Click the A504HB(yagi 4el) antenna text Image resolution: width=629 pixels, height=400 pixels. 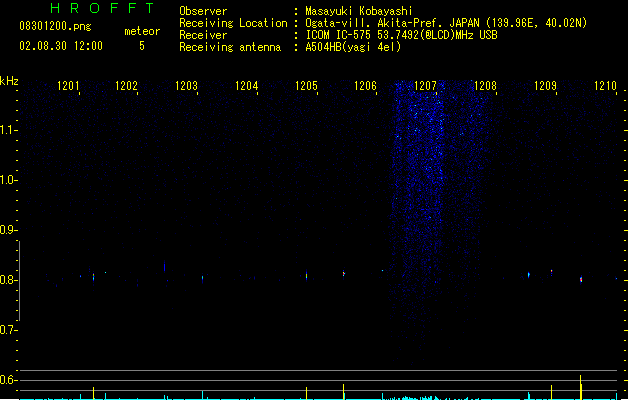tap(353, 47)
